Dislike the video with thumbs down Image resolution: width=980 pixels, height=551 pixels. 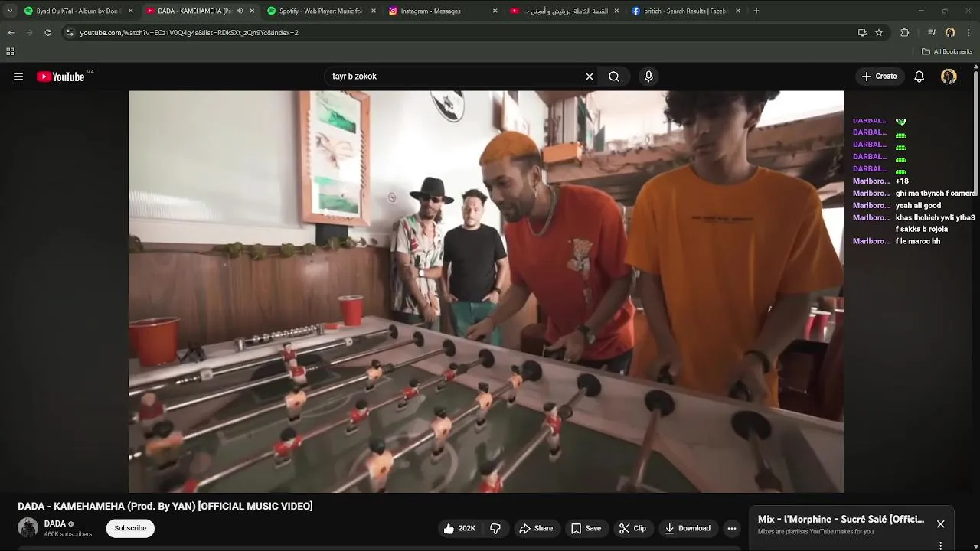pyautogui.click(x=495, y=528)
